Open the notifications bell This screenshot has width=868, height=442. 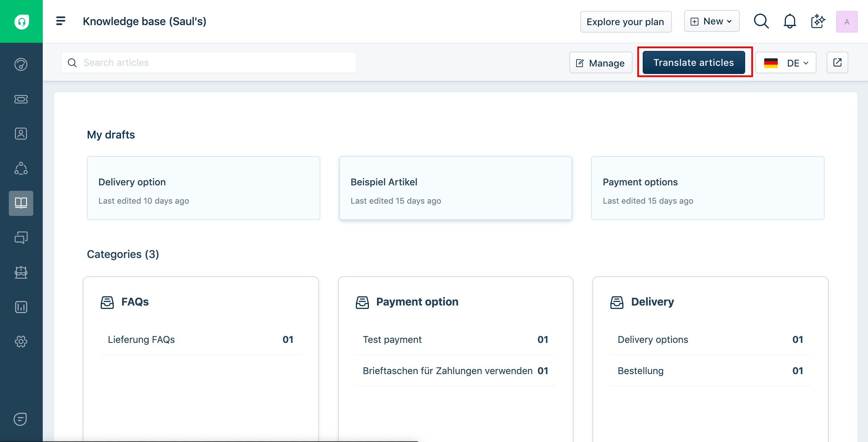pyautogui.click(x=790, y=21)
